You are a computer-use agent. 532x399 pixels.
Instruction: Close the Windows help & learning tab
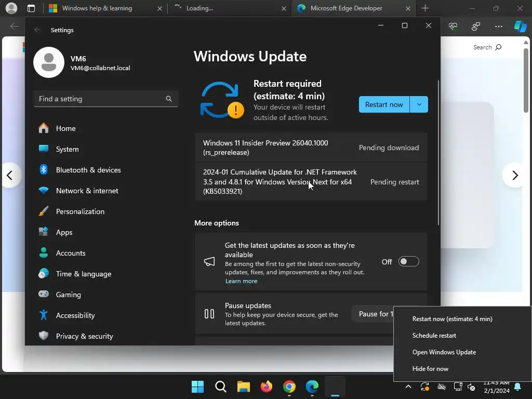point(159,8)
